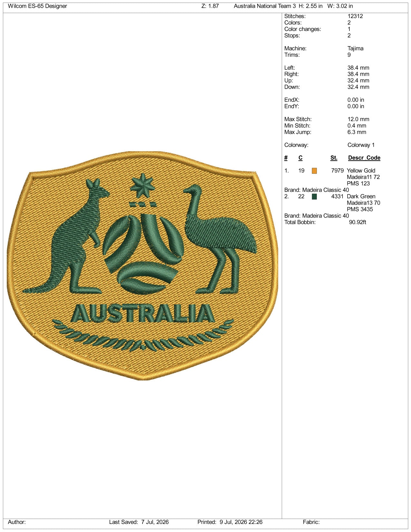Image resolution: width=411 pixels, height=532 pixels.
Task: Click the Stitches value '12312'
Action: 355,16
